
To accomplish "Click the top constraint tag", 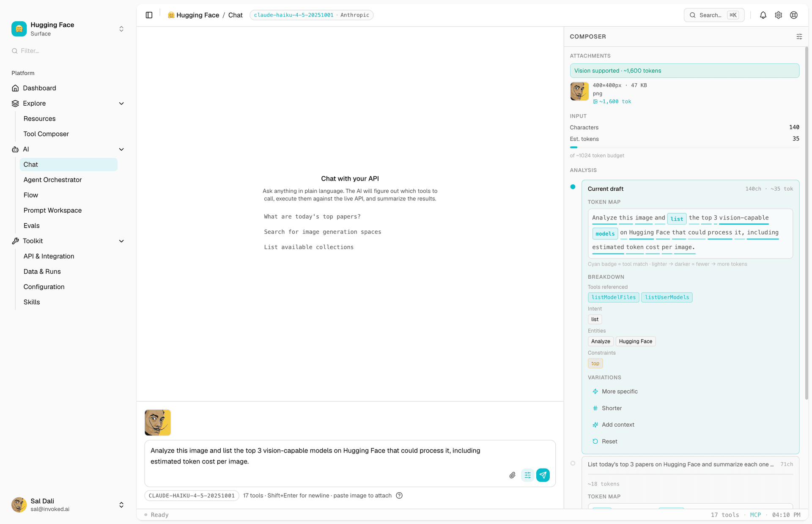I will coord(595,364).
